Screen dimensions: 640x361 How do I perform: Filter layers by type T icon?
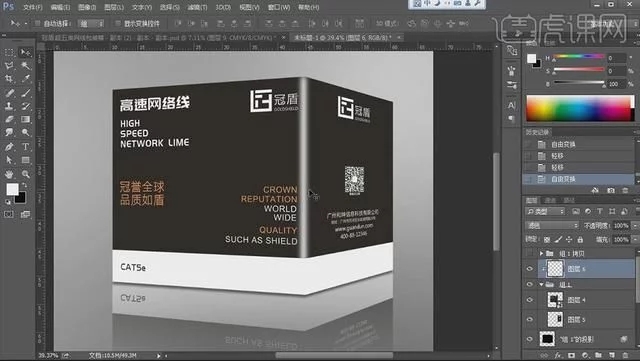point(600,211)
